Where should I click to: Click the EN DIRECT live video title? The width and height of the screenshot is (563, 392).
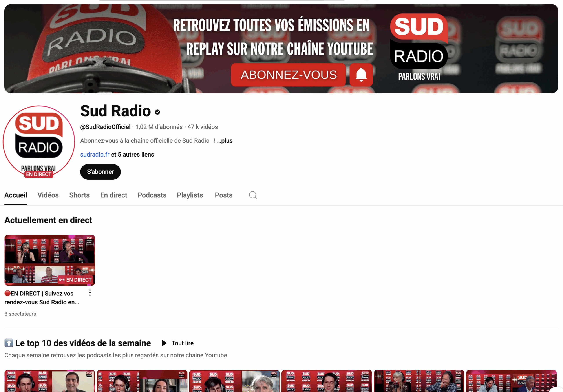[42, 298]
